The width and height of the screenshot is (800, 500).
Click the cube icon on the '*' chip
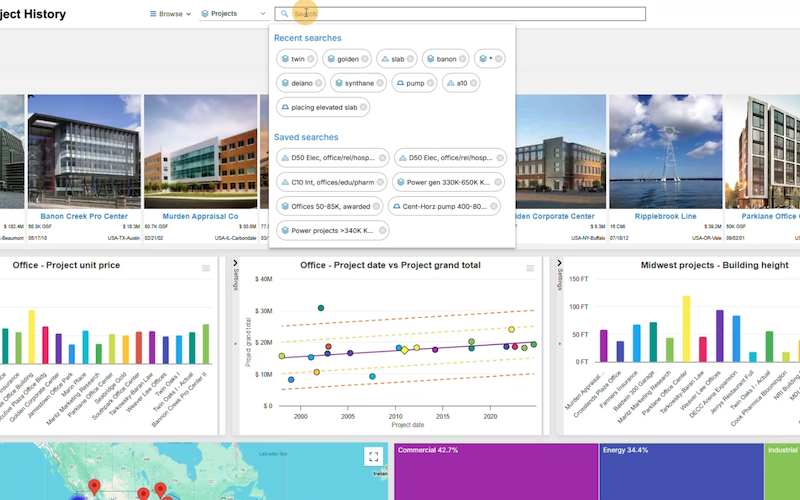point(483,59)
